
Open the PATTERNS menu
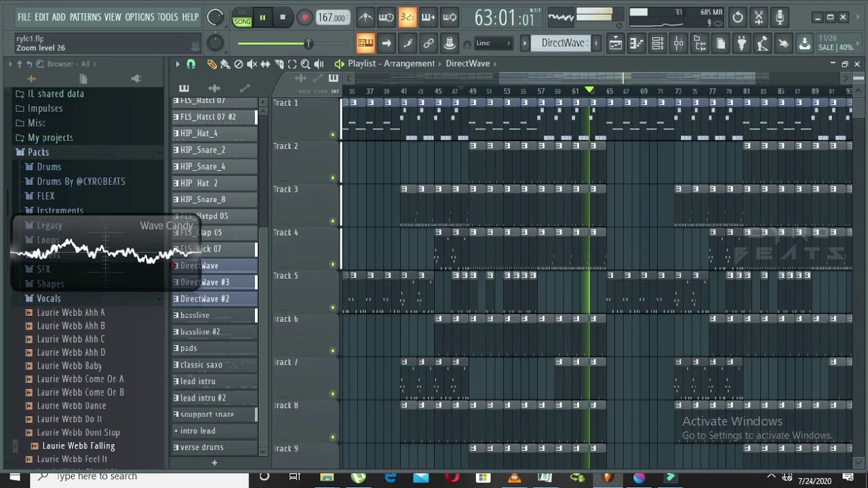click(x=85, y=17)
